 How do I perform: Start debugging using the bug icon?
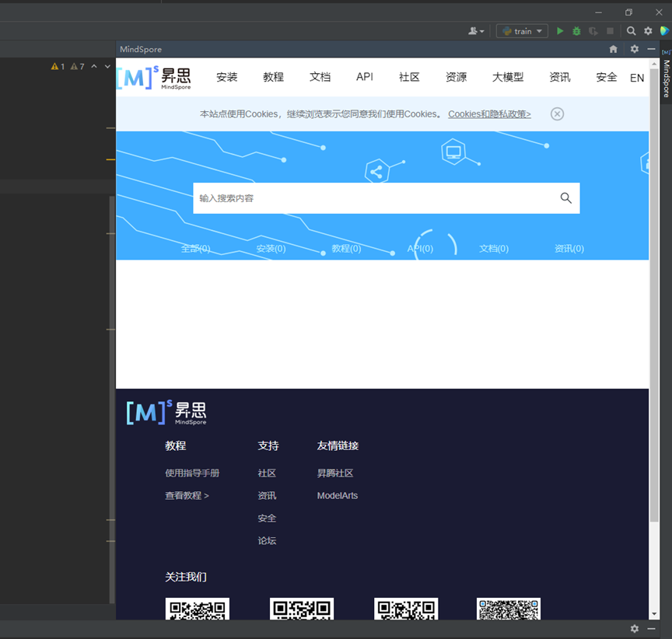click(x=576, y=31)
